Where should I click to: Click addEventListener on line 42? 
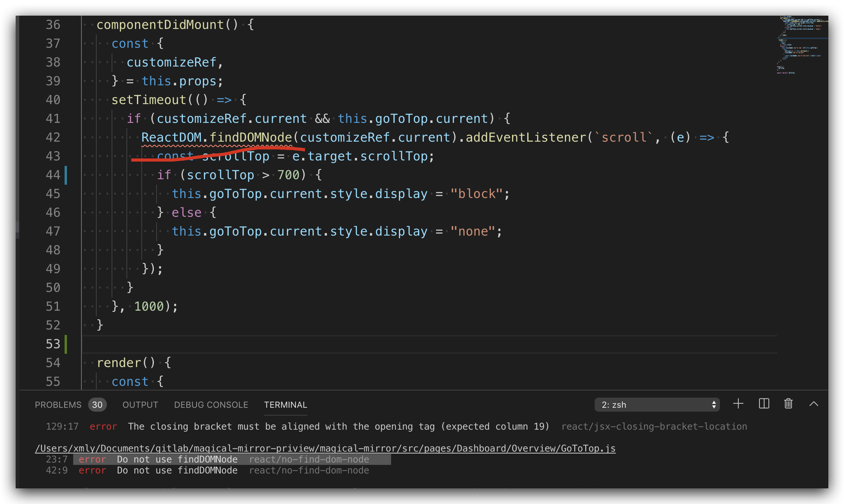point(526,137)
